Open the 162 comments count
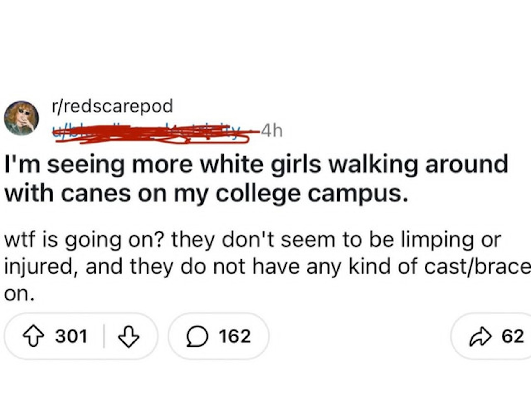531x420 pixels. [x=235, y=336]
